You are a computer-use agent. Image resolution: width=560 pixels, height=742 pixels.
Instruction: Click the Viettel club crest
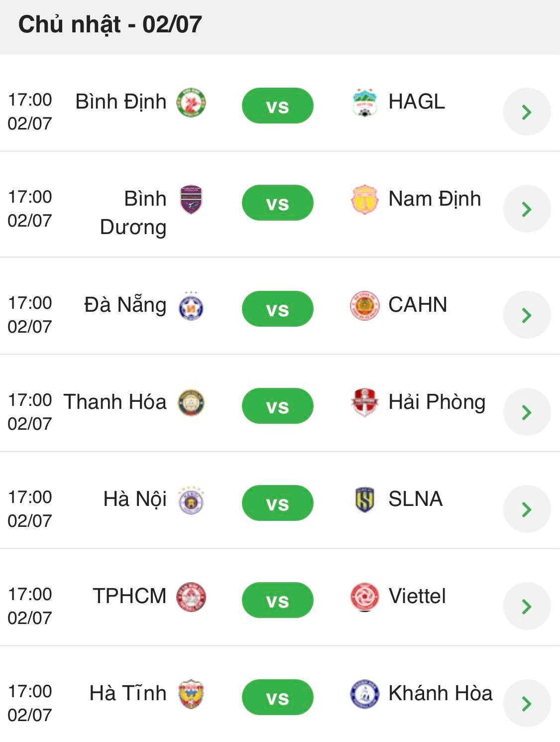364,597
